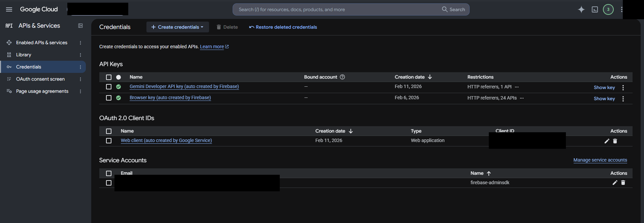
Task: Click the Bound account help icon
Action: (x=342, y=77)
